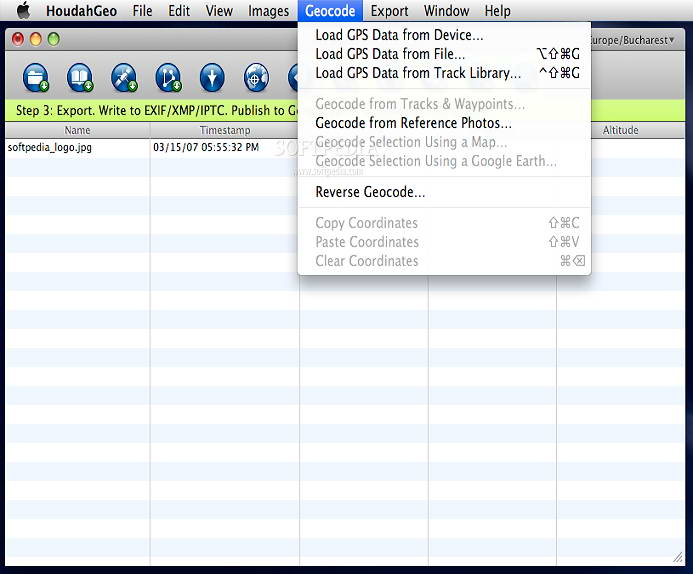
Task: Open the Help menu
Action: tap(498, 11)
